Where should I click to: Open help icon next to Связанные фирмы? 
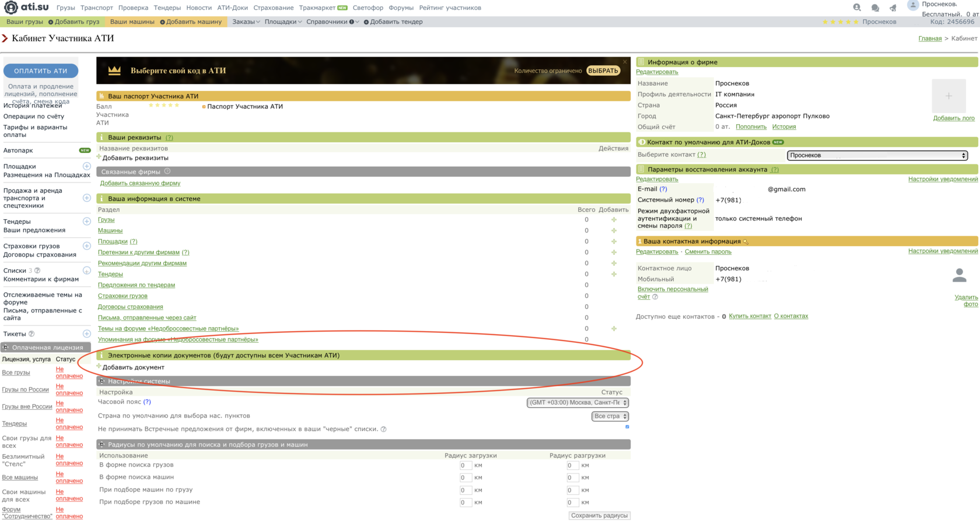point(167,171)
